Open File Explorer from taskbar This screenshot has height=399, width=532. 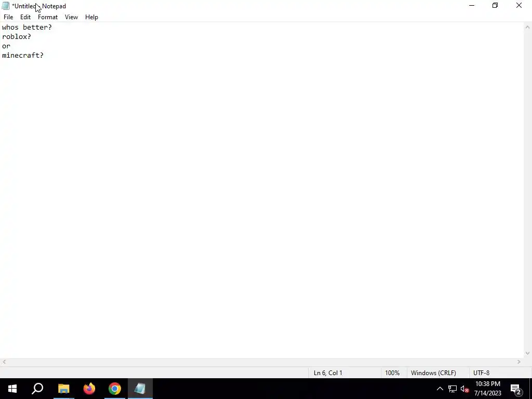tap(63, 389)
